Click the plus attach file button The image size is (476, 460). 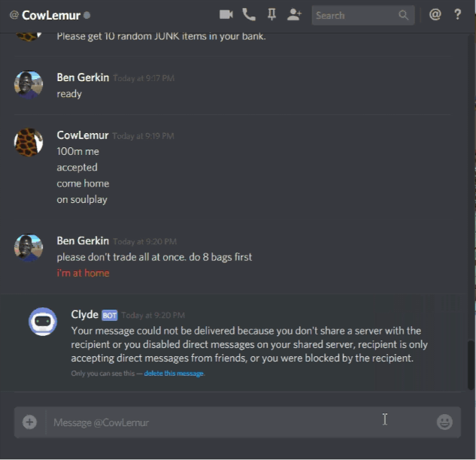29,422
